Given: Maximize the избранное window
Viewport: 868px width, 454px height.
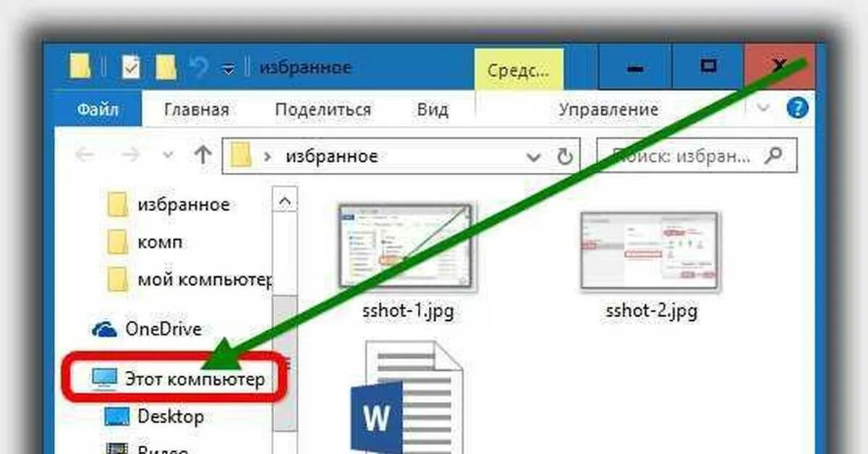Looking at the screenshot, I should [708, 67].
